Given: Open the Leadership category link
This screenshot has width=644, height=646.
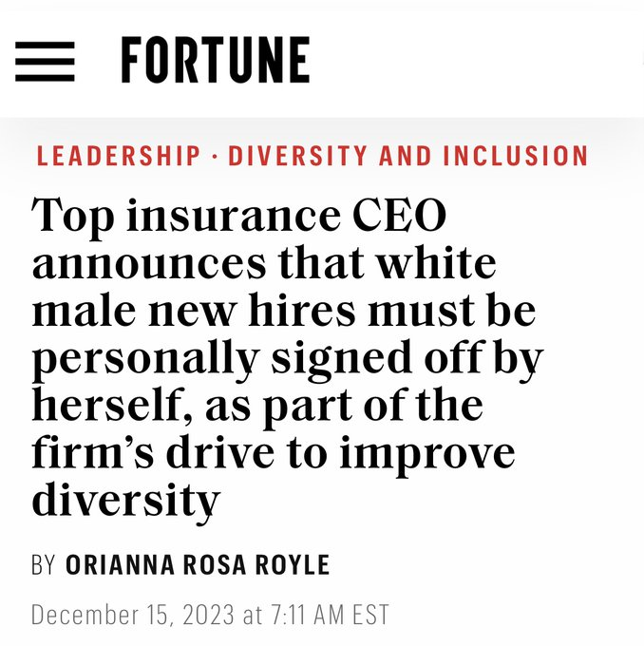Looking at the screenshot, I should 119,156.
